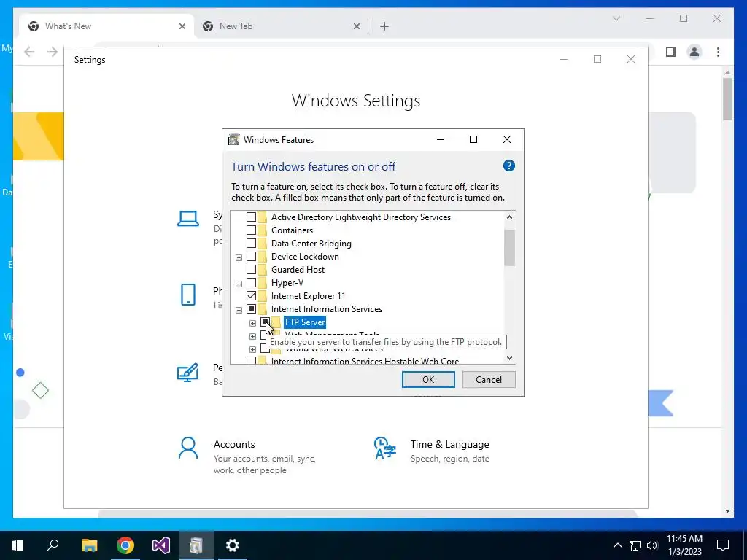Open the volume tray icon

[652, 545]
